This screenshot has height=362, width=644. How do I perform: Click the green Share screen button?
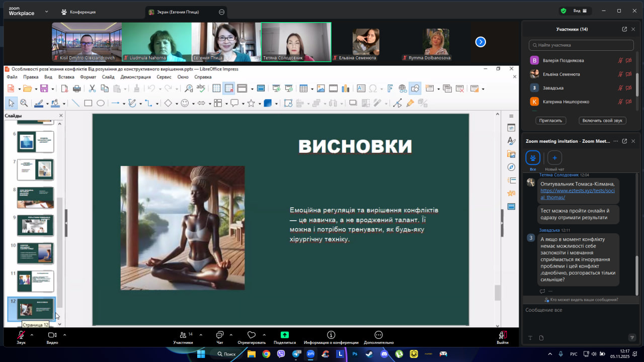coord(285,335)
